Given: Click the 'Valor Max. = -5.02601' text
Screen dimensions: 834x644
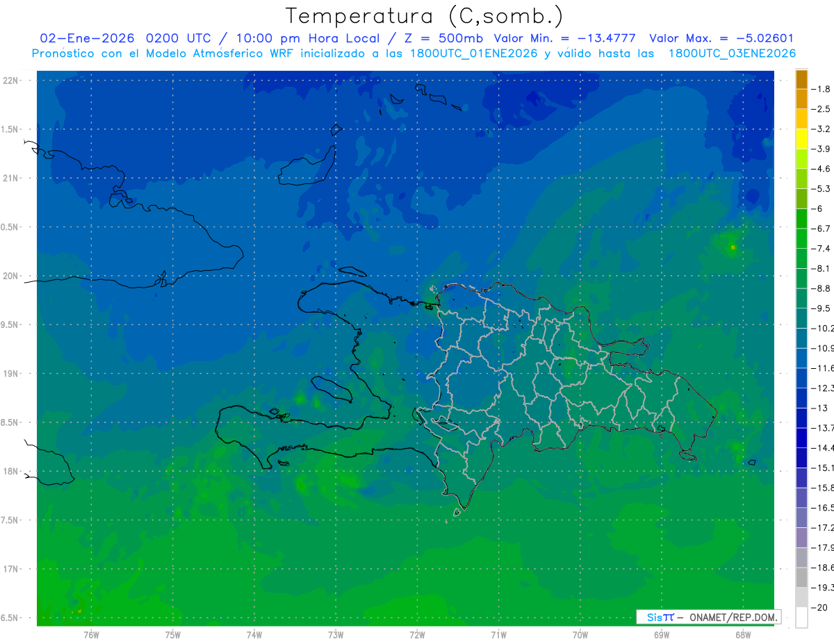Looking at the screenshot, I should pyautogui.click(x=721, y=38).
